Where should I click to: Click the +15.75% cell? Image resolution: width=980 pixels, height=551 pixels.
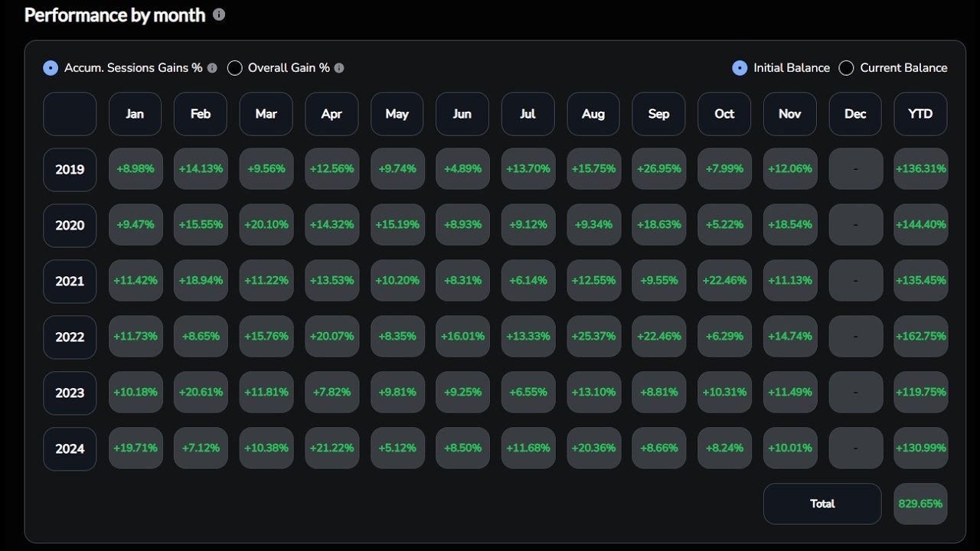(593, 169)
